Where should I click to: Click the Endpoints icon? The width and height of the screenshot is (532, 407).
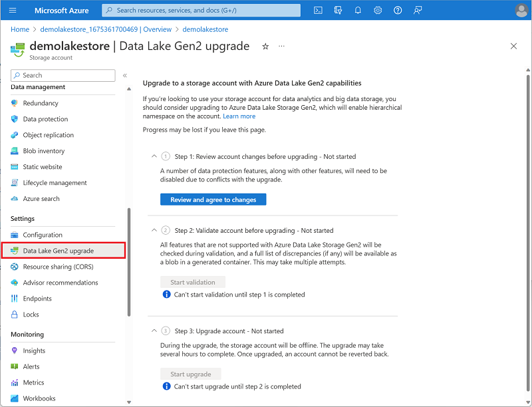(14, 299)
